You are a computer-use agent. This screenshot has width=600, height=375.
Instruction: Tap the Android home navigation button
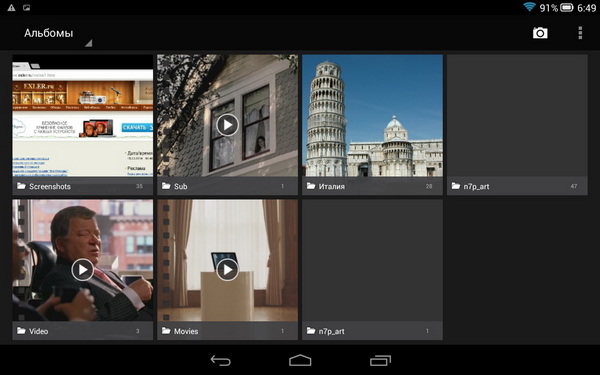pos(300,360)
